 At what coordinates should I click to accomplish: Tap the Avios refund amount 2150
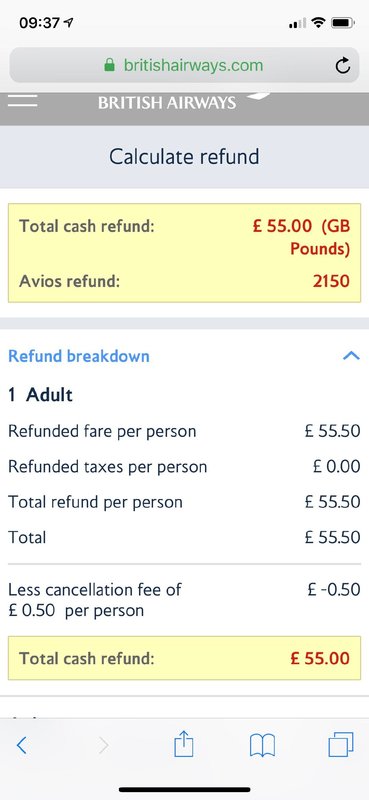coord(331,281)
